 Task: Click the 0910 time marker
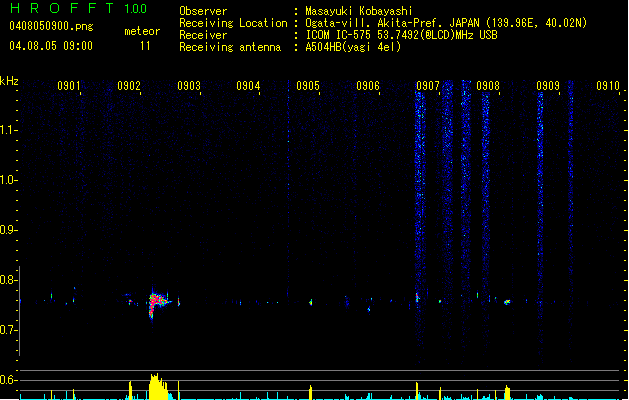coord(608,85)
